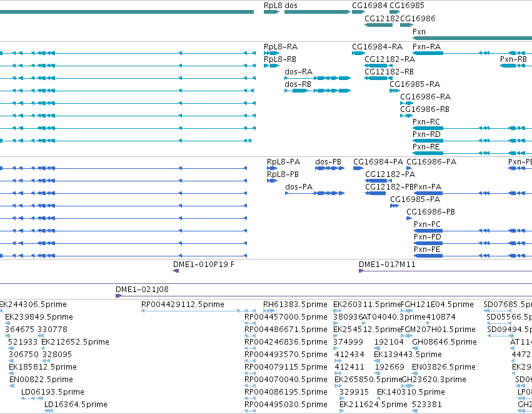Screen dimensions: 532x414
Task: Select EST RP004495030.5prime
Action: pyautogui.click(x=286, y=405)
